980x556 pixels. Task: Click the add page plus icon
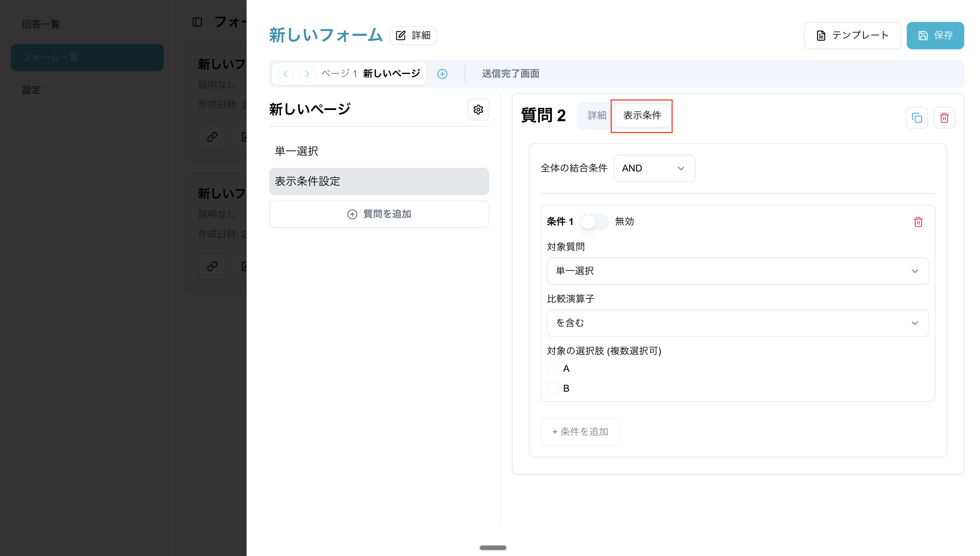(x=442, y=74)
